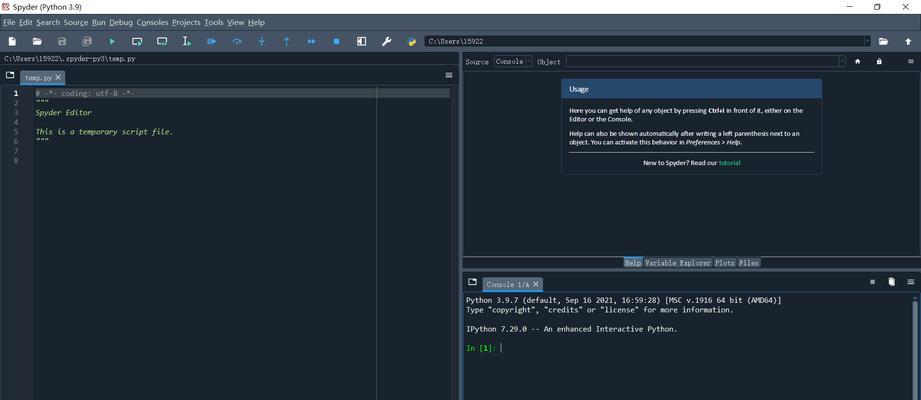This screenshot has height=400, width=921.
Task: Open Help pane options hamburger menu
Action: pyautogui.click(x=911, y=61)
